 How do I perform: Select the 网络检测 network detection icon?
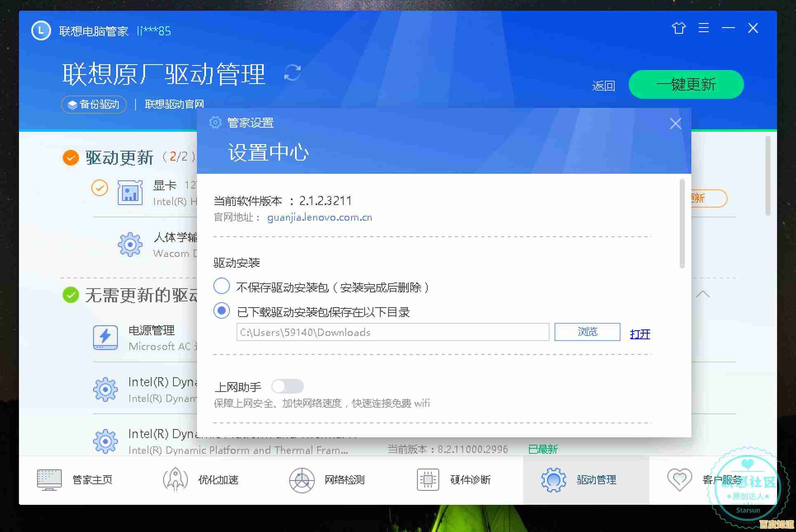click(x=302, y=479)
